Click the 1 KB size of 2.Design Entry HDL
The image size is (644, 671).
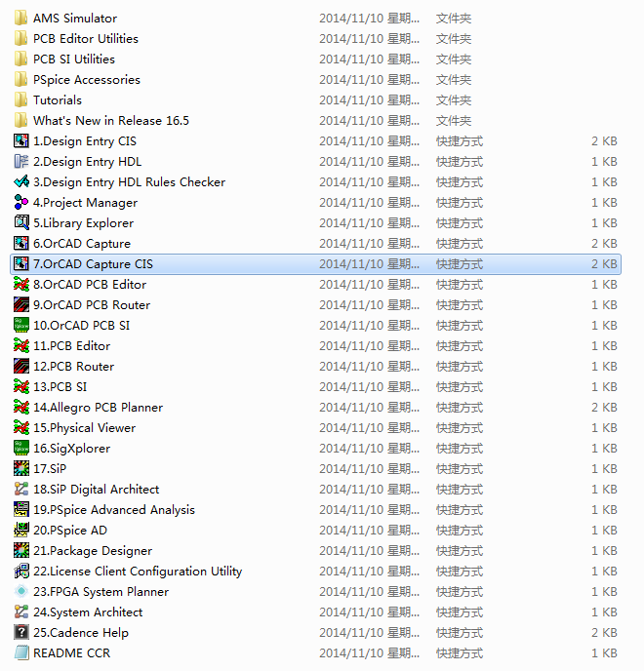pyautogui.click(x=604, y=161)
